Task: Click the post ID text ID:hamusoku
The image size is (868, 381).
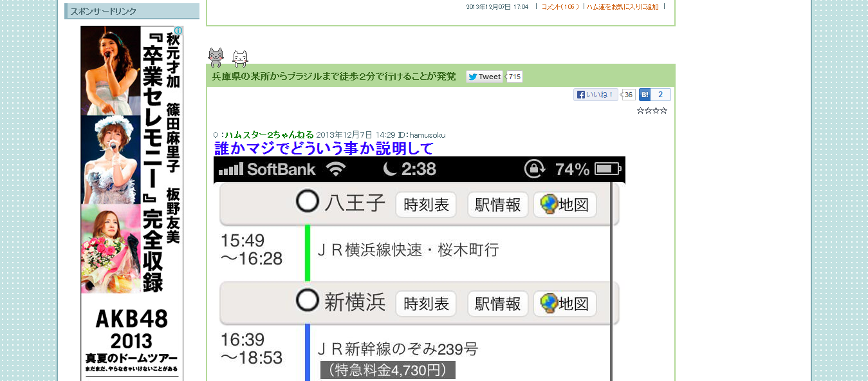Action: point(421,135)
